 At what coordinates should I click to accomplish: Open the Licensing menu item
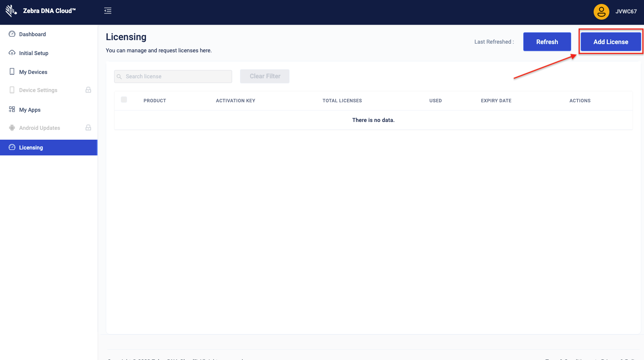pos(31,148)
